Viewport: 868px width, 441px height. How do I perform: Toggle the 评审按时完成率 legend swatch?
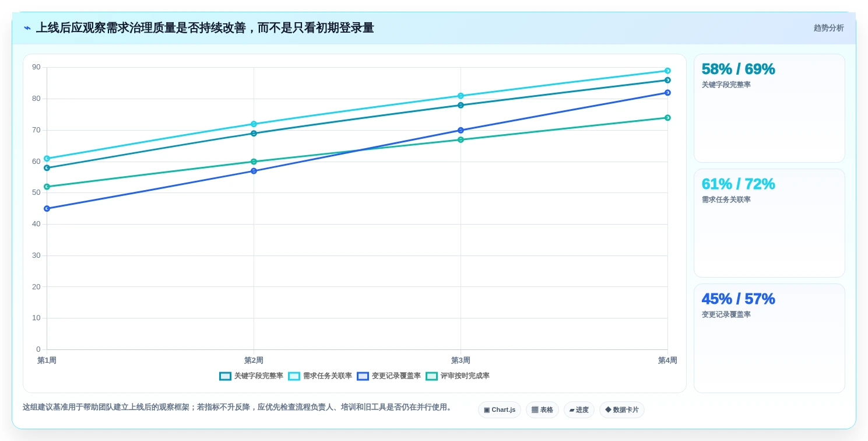[x=431, y=376]
